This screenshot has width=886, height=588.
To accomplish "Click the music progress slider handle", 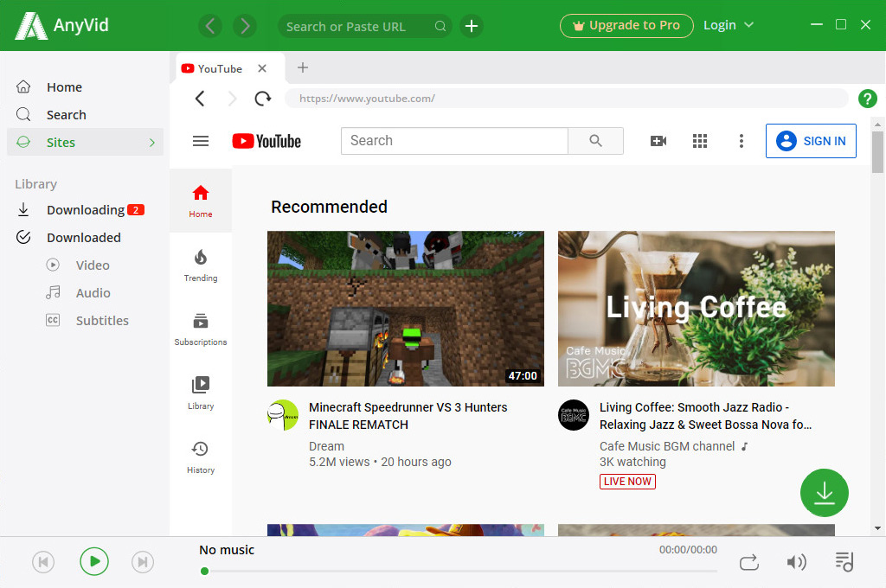I will (204, 571).
